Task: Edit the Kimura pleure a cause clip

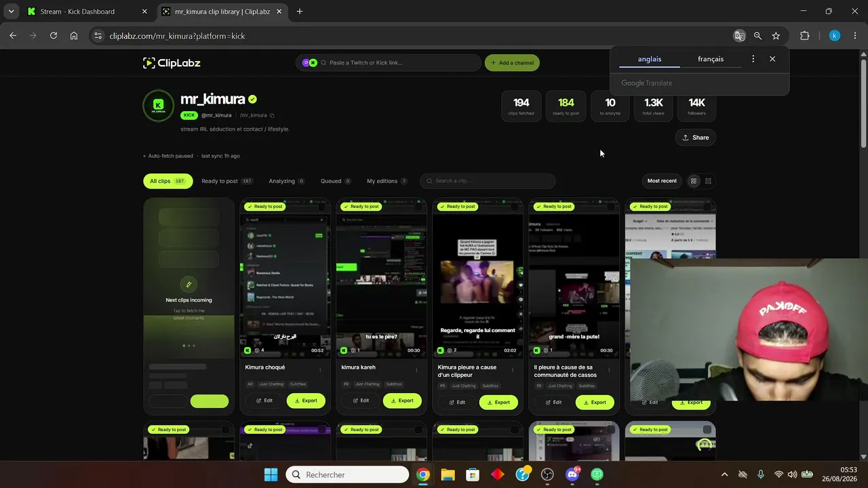Action: tap(456, 402)
